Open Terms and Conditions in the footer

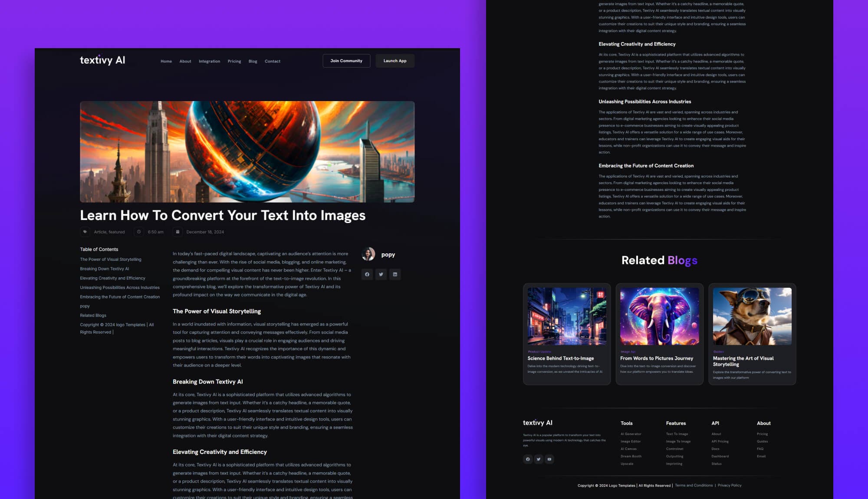point(693,485)
